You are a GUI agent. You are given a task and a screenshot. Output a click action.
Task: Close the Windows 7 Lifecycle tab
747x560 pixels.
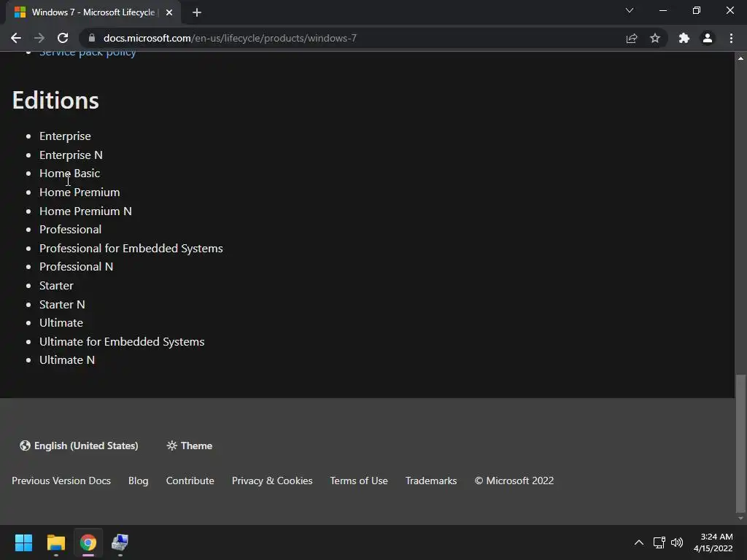pyautogui.click(x=169, y=12)
